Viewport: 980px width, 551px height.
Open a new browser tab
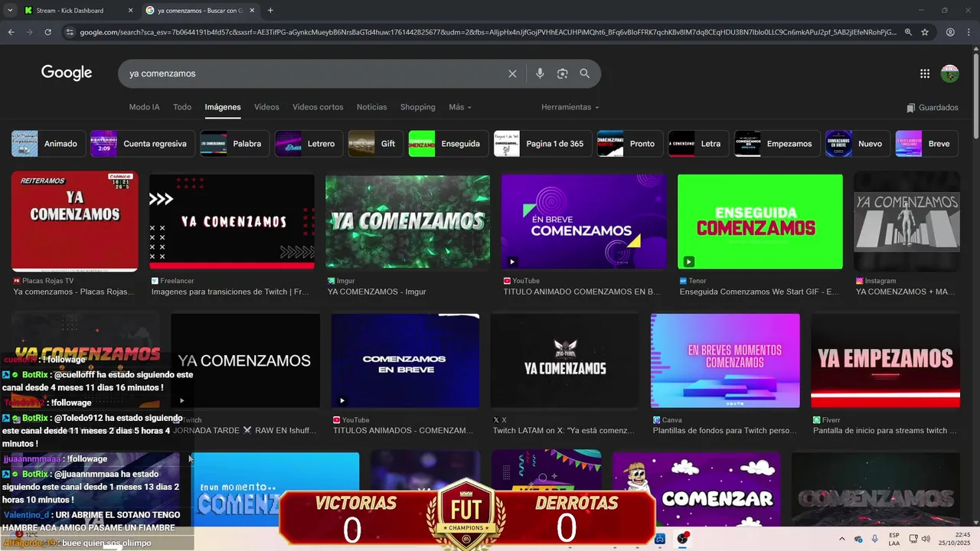pos(270,11)
